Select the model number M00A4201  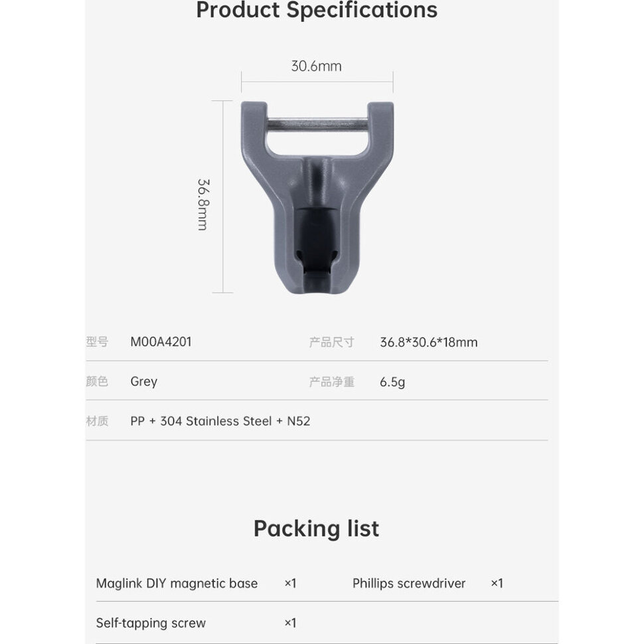click(x=161, y=343)
